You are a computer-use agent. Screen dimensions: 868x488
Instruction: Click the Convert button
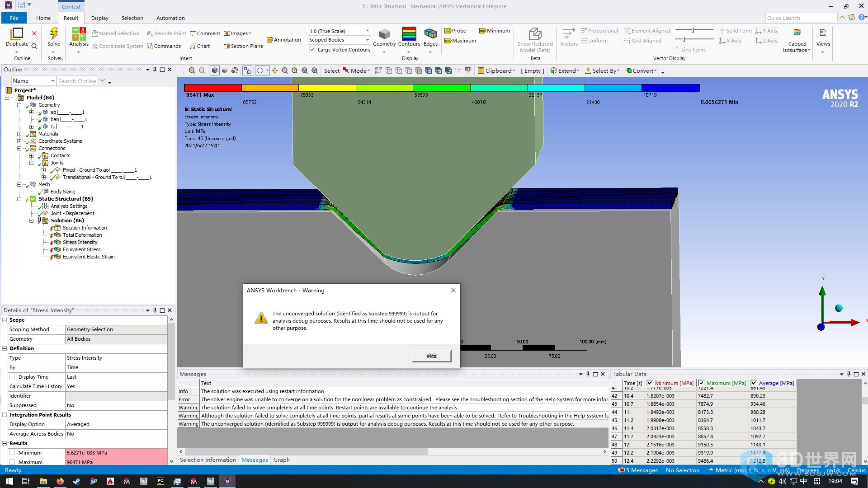641,70
